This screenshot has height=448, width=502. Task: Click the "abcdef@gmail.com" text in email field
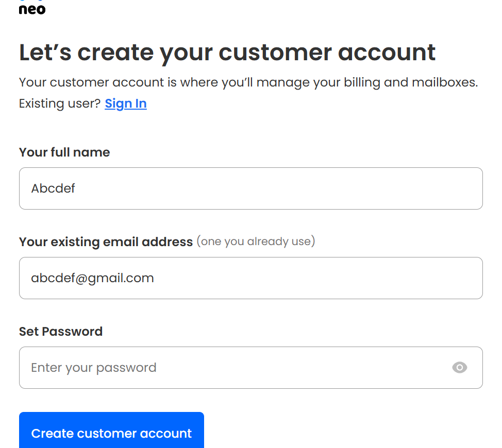pos(92,278)
